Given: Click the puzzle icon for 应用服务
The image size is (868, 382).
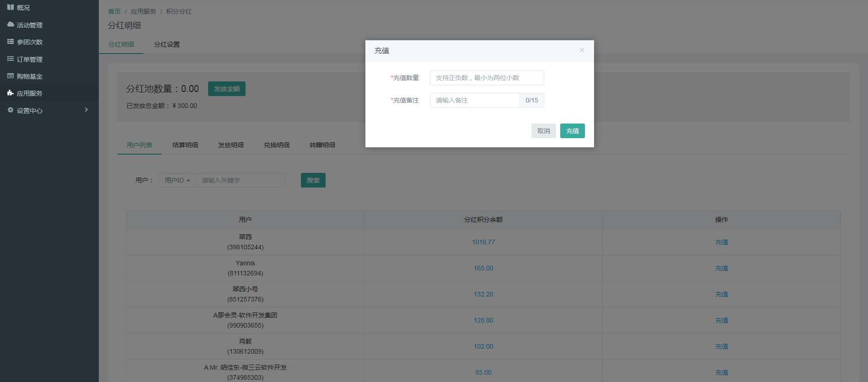Looking at the screenshot, I should (11, 93).
